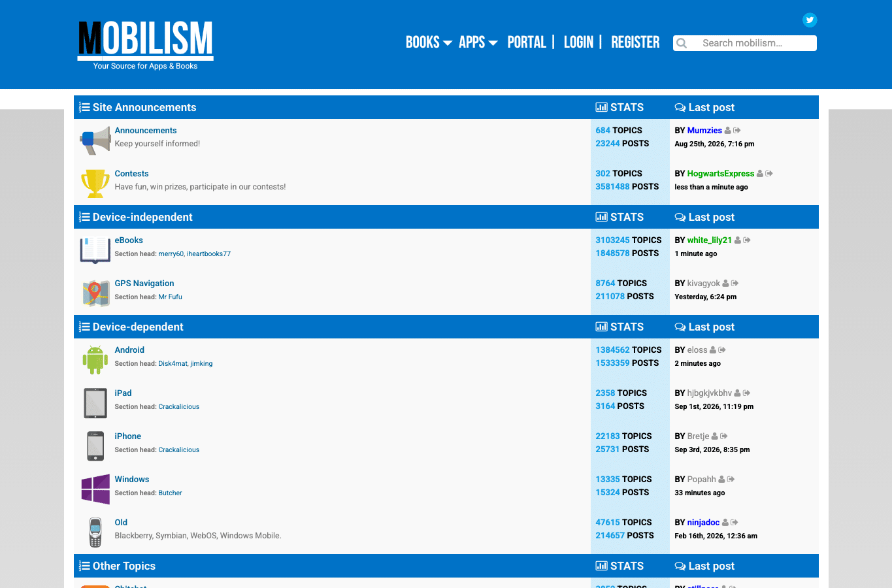892x588 pixels.
Task: View section head jimking profile
Action: pos(201,364)
